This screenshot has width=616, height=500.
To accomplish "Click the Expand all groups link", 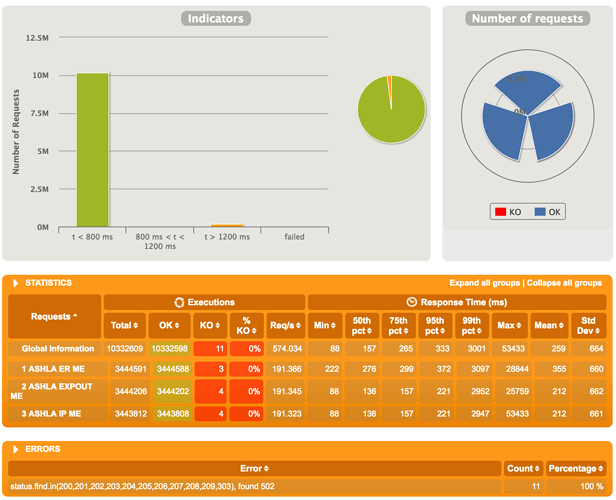I will click(x=484, y=283).
